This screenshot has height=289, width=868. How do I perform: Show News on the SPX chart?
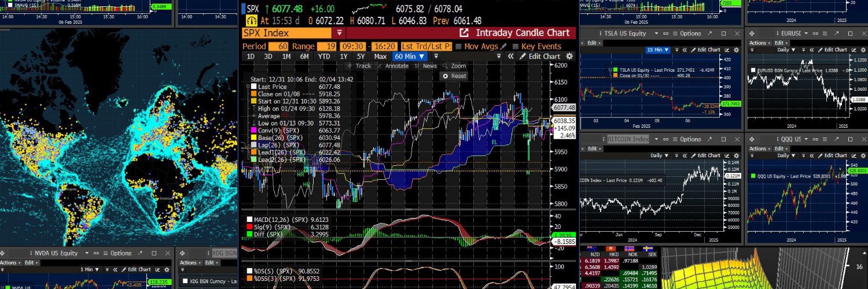425,66
